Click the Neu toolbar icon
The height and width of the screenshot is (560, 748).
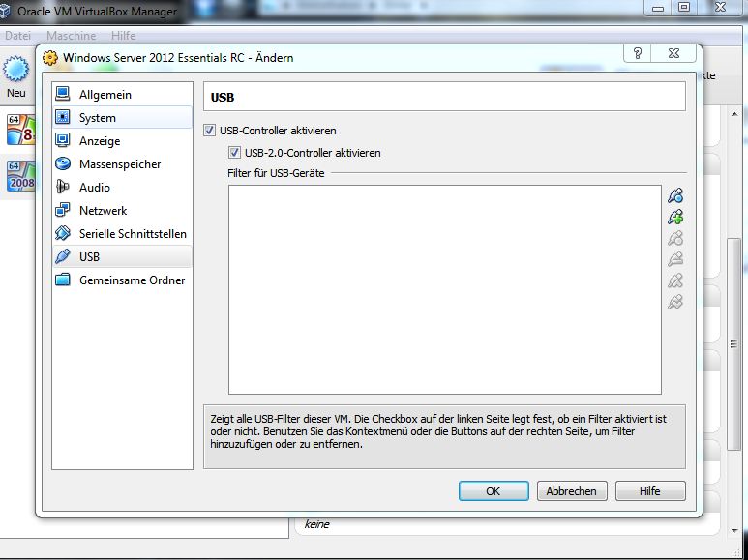(x=15, y=74)
